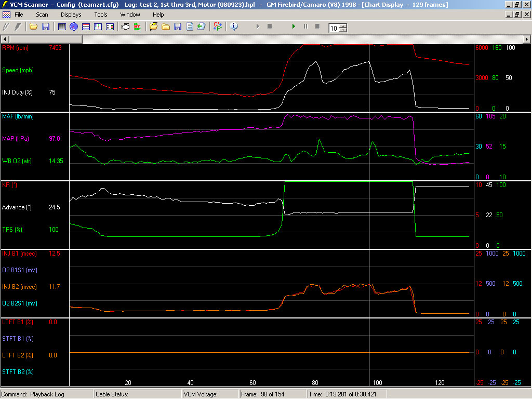Open the Displays menu

71,15
